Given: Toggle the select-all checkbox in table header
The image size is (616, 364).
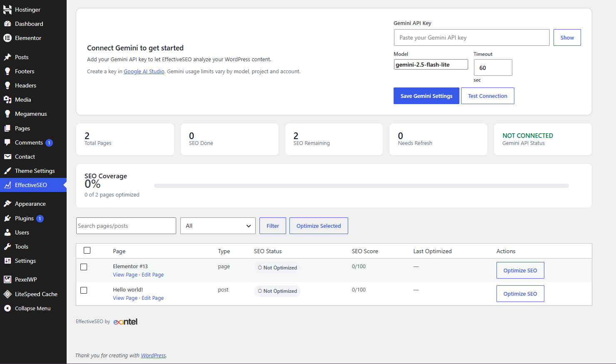Looking at the screenshot, I should point(87,250).
